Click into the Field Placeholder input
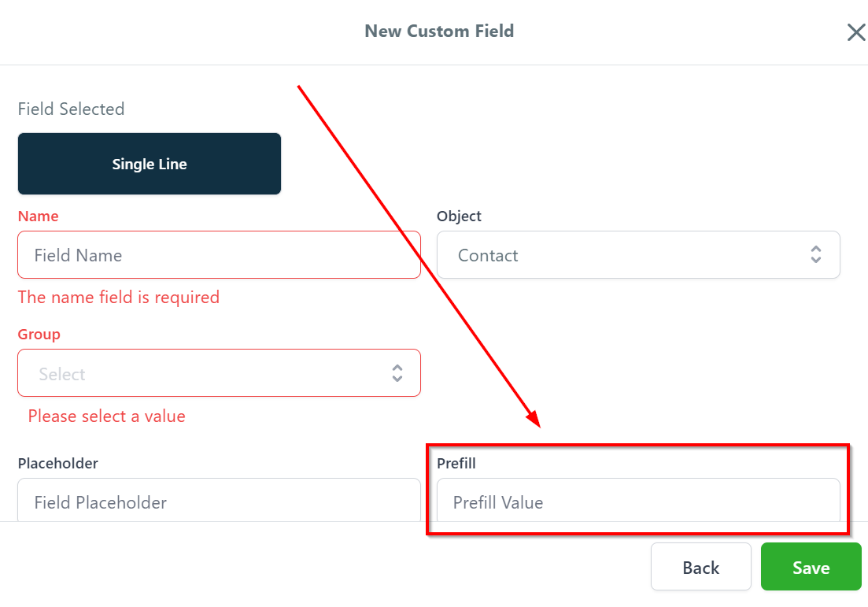The image size is (868, 607). [x=219, y=502]
